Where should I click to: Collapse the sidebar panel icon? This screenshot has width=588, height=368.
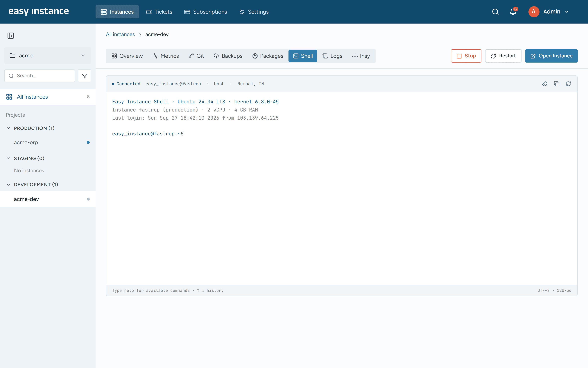11,36
